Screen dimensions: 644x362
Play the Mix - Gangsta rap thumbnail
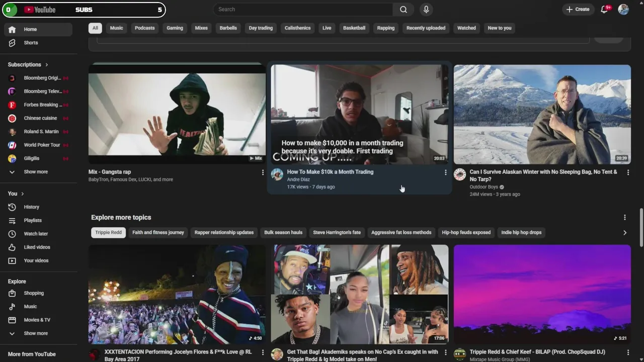point(177,114)
